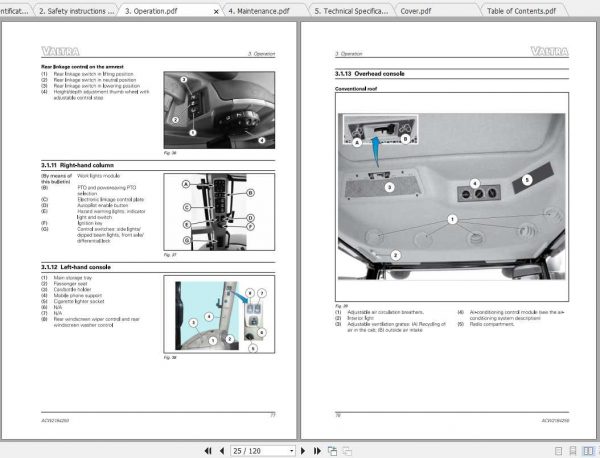This screenshot has height=458, width=600.
Task: Switch to the Cover.pdf tab
Action: 416,11
